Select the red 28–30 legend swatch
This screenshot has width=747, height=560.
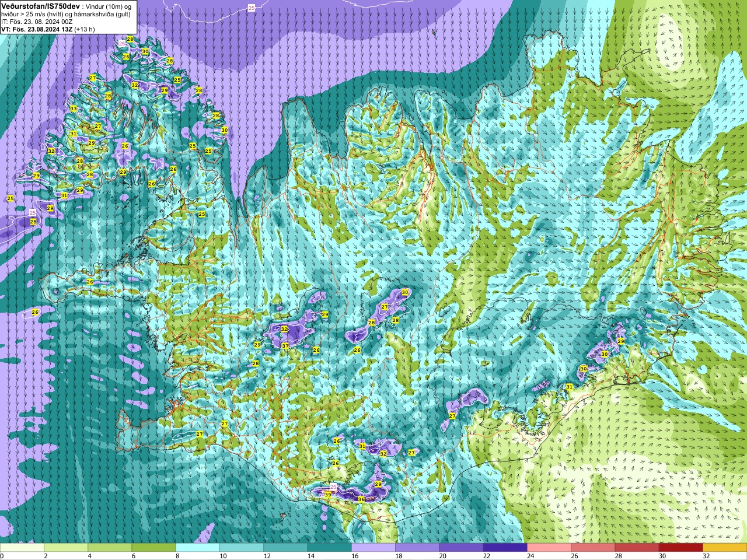pyautogui.click(x=637, y=548)
